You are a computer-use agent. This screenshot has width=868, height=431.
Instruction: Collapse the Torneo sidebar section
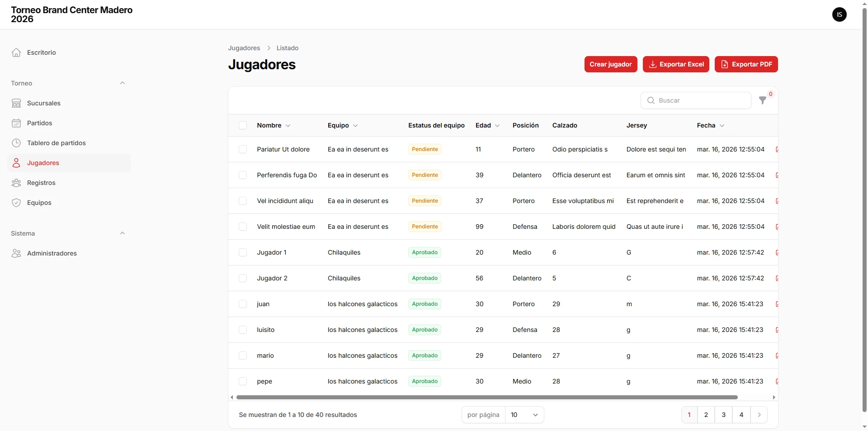pos(122,83)
